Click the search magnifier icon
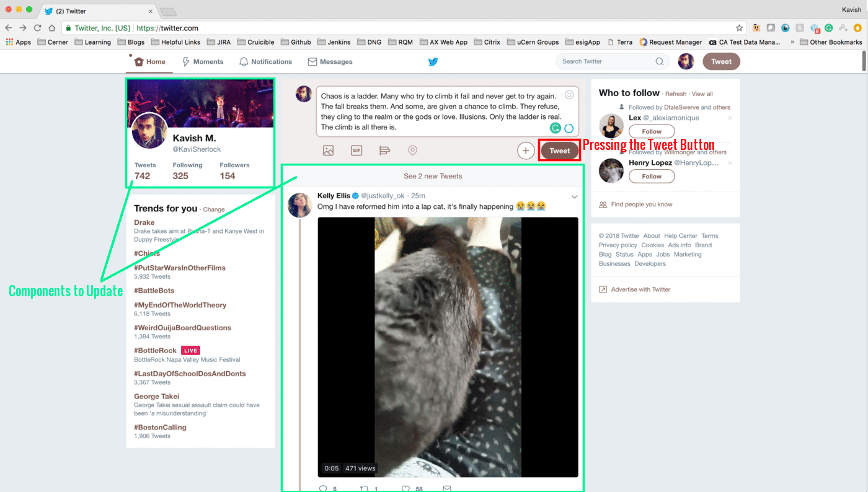The width and height of the screenshot is (868, 492). click(x=660, y=61)
